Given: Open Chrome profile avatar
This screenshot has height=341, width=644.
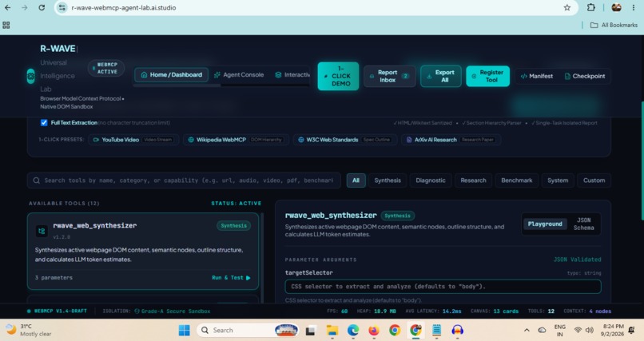Looking at the screenshot, I should click(617, 7).
